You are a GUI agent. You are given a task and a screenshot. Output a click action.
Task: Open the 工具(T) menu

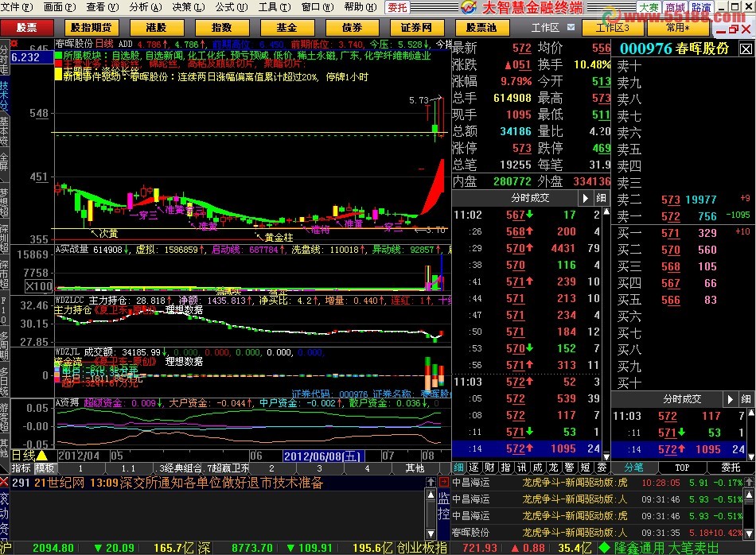(x=275, y=6)
